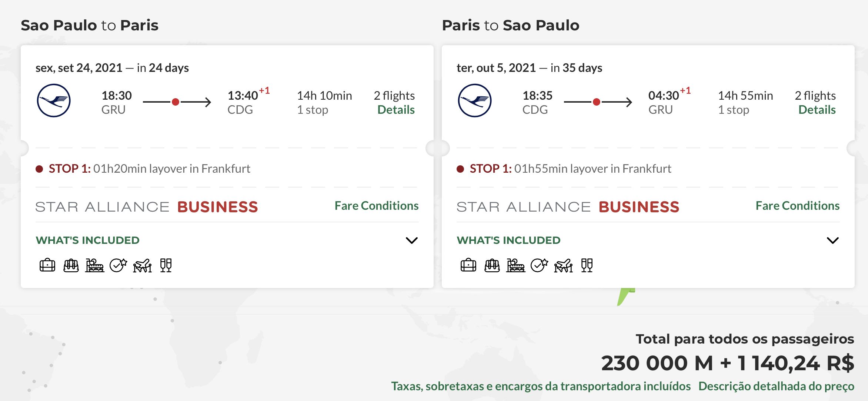Click the lounge seat icon on the outbound card
Screen dimensions: 868x401
click(x=95, y=265)
